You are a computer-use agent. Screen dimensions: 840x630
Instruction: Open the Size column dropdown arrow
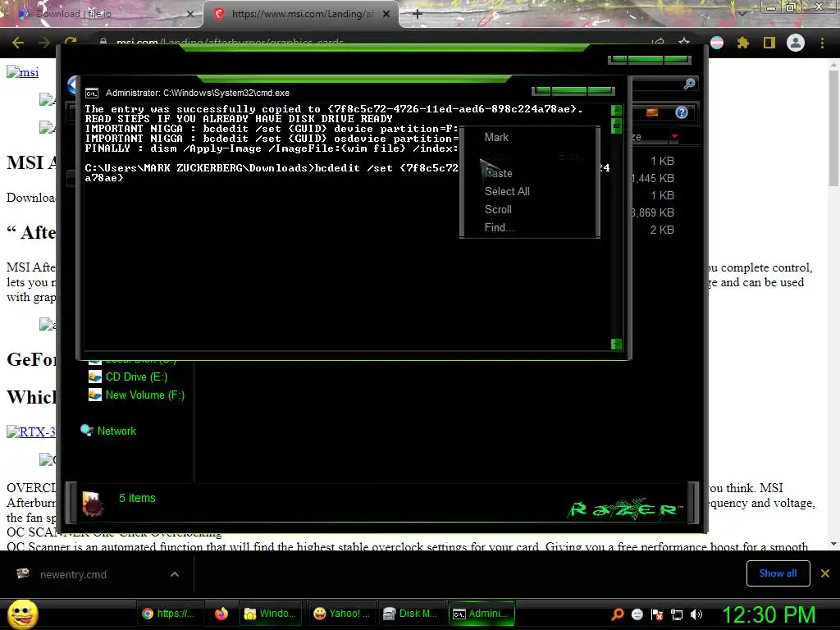[x=674, y=137]
